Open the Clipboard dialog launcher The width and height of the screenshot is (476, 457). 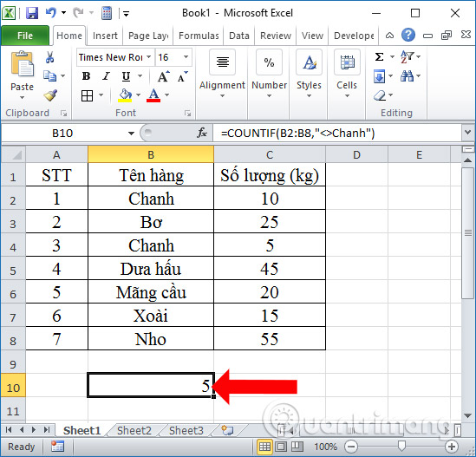pos(63,114)
